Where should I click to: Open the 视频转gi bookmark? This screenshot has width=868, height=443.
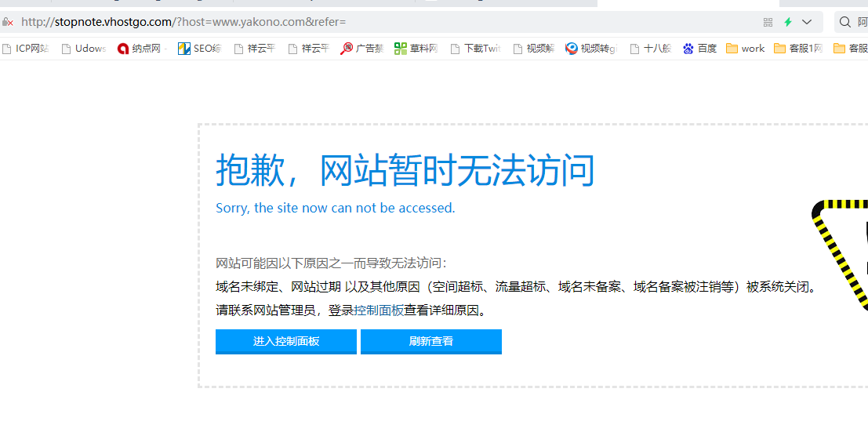590,49
